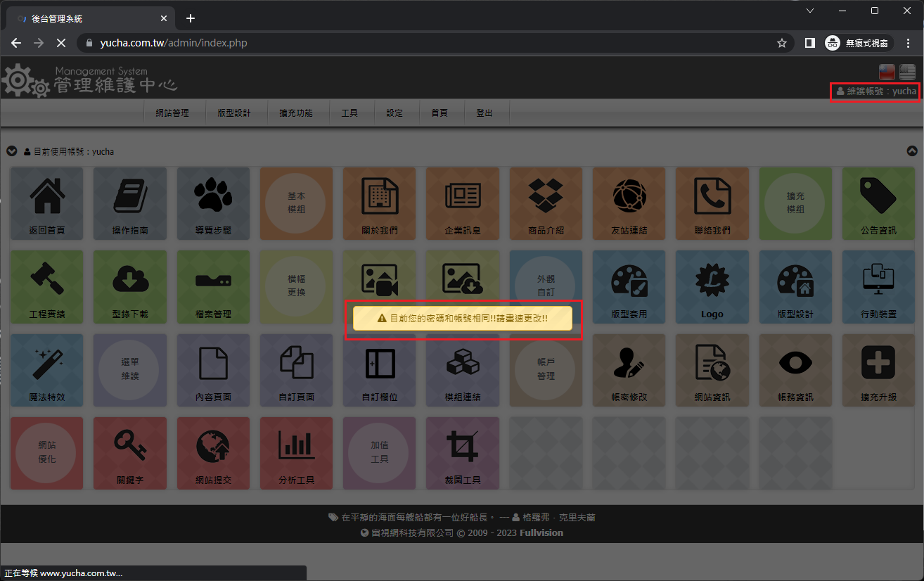Screen dimensions: 924x581
Task: Open the 網站管理 menu
Action: click(172, 113)
